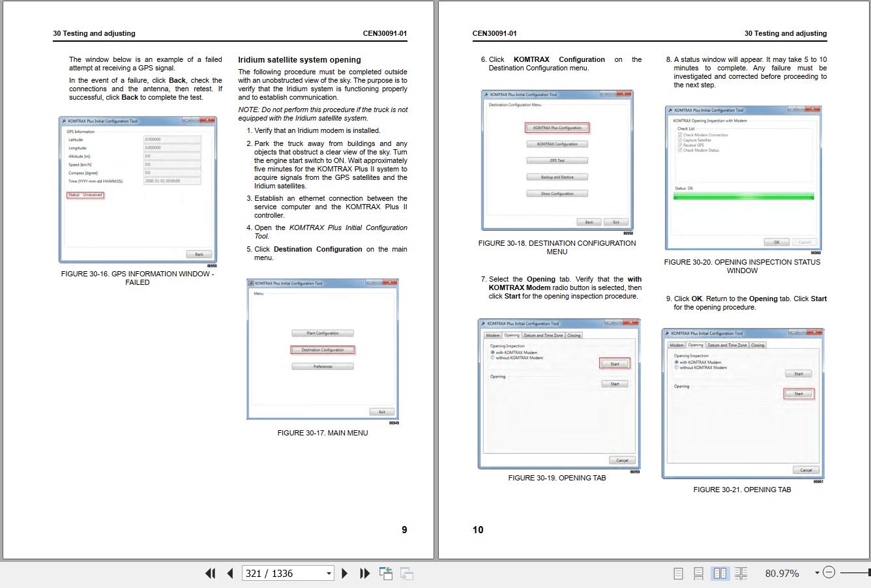The image size is (871, 588).
Task: Go to the first page
Action: [210, 573]
